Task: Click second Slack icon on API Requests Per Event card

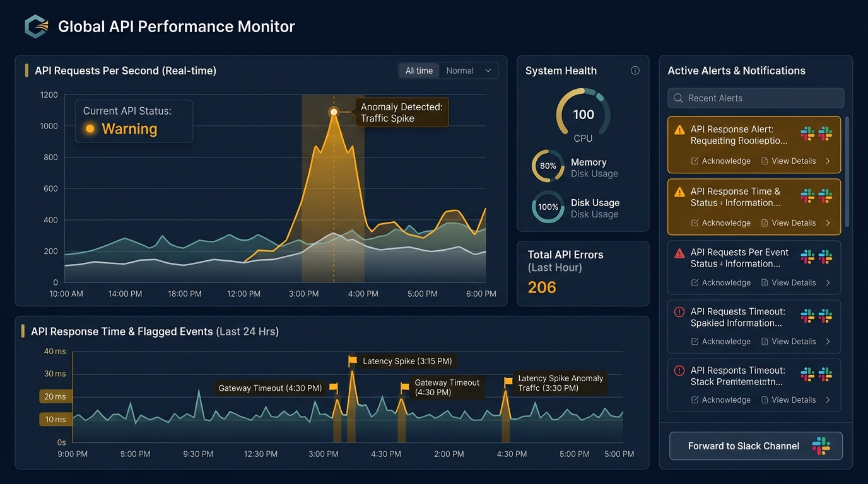Action: pyautogui.click(x=825, y=256)
